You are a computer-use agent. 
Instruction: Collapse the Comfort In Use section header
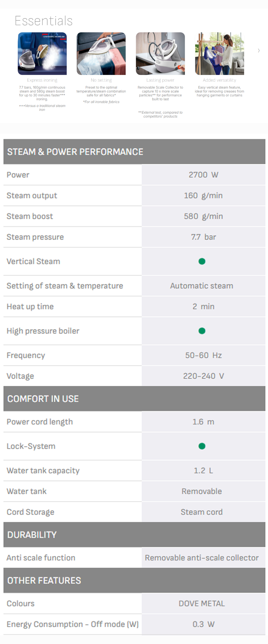coord(134,399)
